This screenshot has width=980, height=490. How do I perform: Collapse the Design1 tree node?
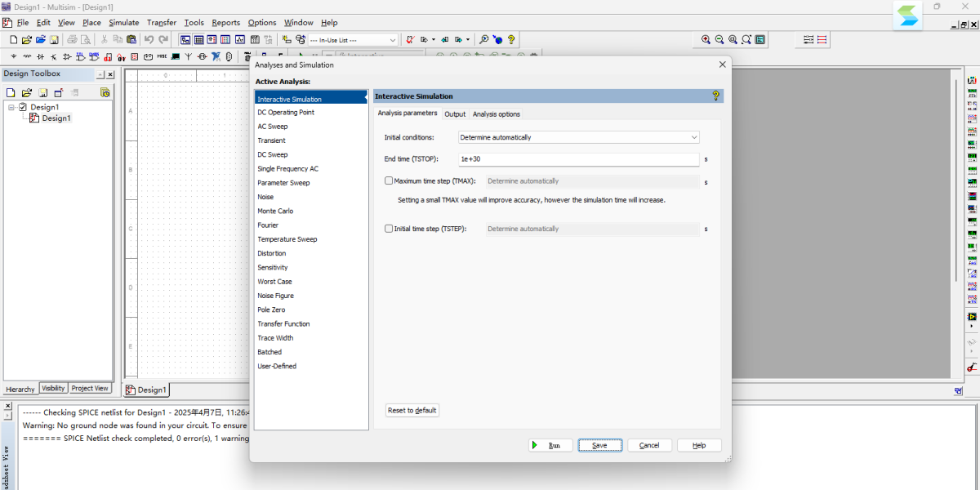tap(11, 107)
